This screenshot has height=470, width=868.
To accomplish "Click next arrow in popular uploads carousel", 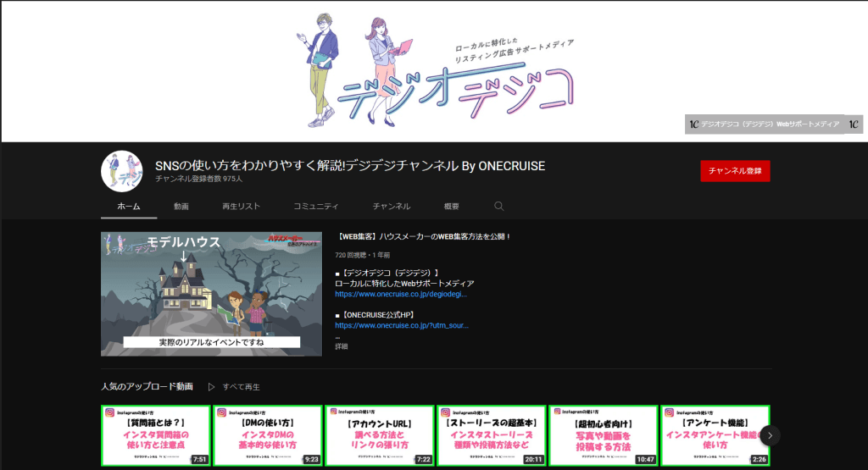I will [x=770, y=436].
